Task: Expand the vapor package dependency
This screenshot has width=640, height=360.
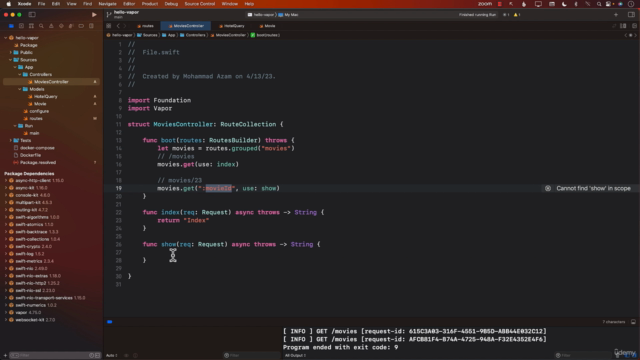Action: click(x=6, y=313)
